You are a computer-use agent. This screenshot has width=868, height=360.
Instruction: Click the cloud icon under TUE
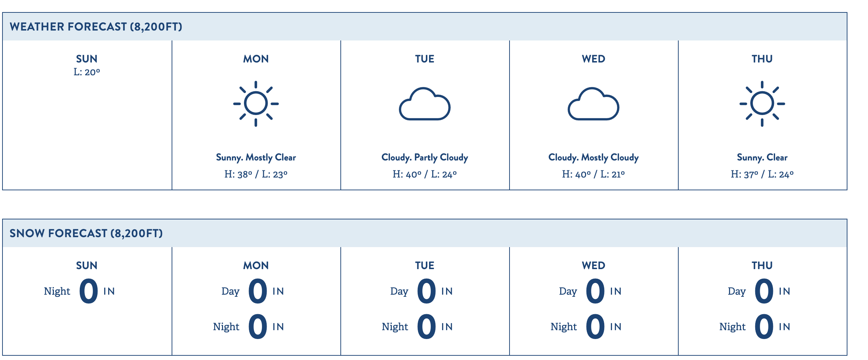tap(424, 104)
